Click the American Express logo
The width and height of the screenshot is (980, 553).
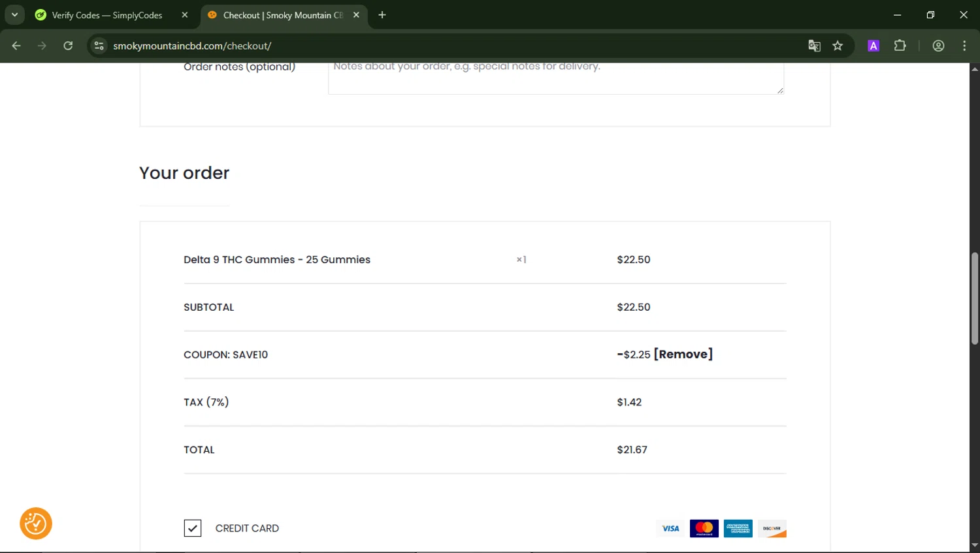[738, 528]
